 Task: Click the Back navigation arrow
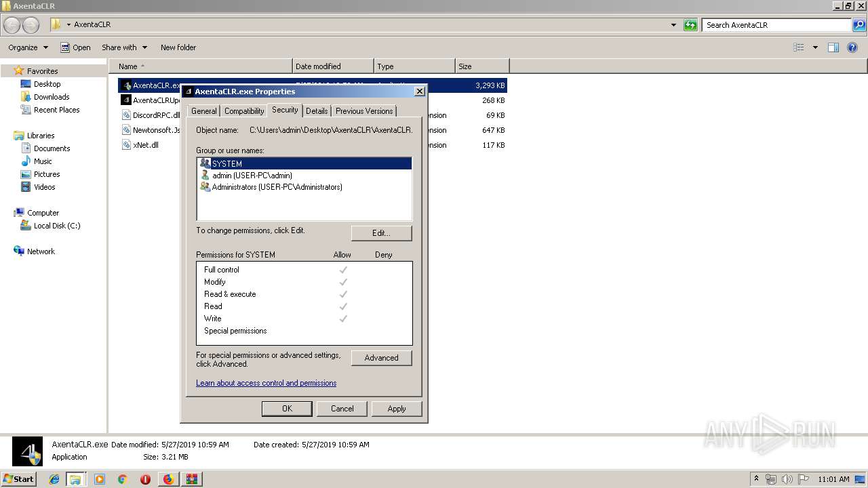[12, 25]
